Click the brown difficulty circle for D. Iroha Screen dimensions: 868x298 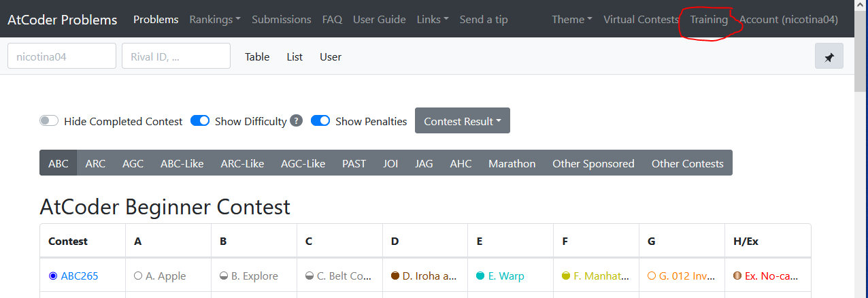[395, 276]
